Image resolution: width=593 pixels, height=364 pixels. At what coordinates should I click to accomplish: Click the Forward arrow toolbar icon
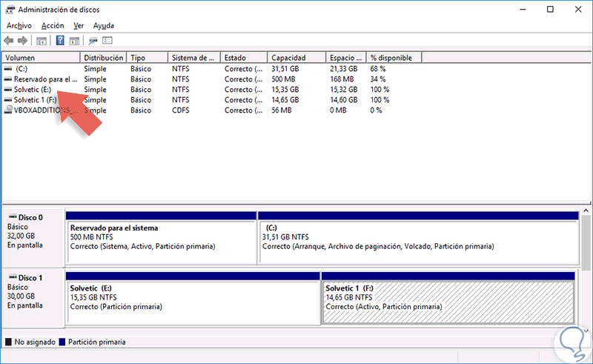pyautogui.click(x=22, y=41)
